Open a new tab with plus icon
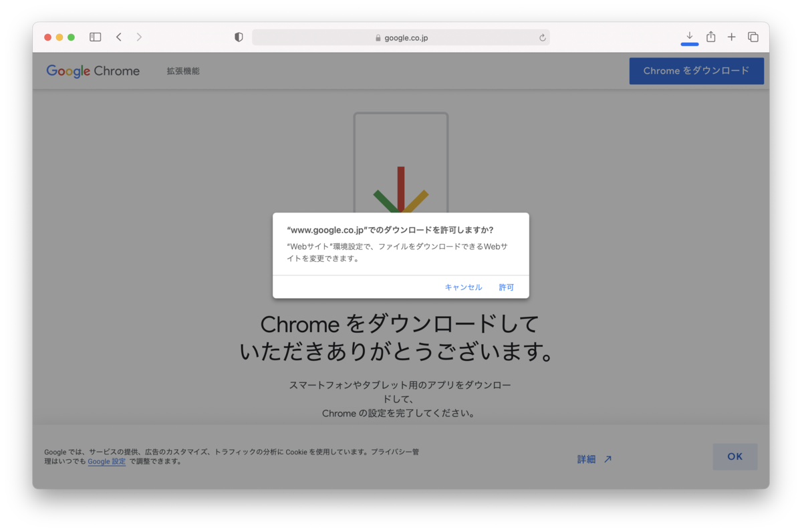Image resolution: width=802 pixels, height=532 pixels. point(732,37)
